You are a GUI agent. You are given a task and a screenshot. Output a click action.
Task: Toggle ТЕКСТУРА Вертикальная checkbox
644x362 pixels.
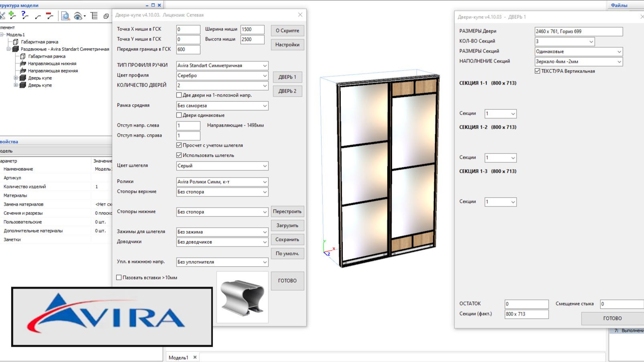click(538, 71)
